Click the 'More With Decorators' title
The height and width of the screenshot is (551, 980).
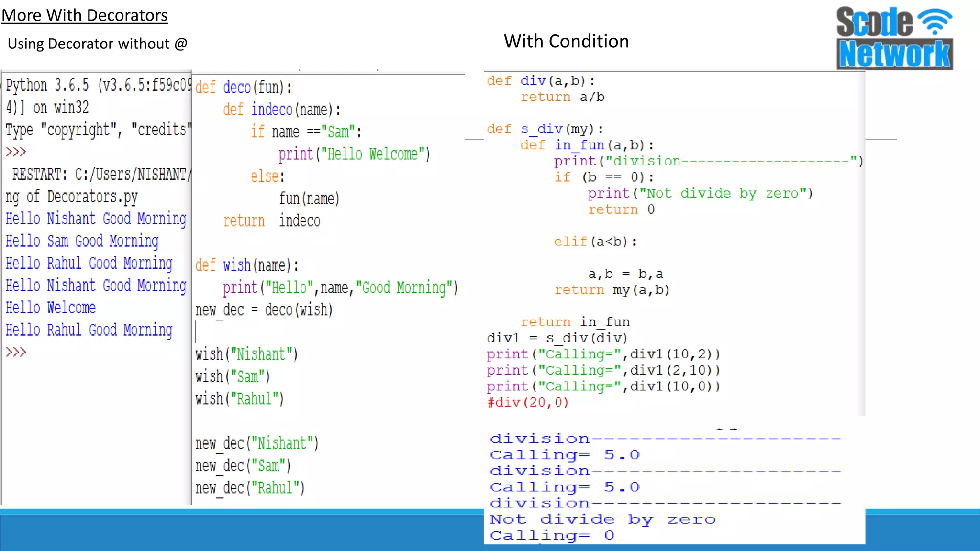[x=85, y=15]
